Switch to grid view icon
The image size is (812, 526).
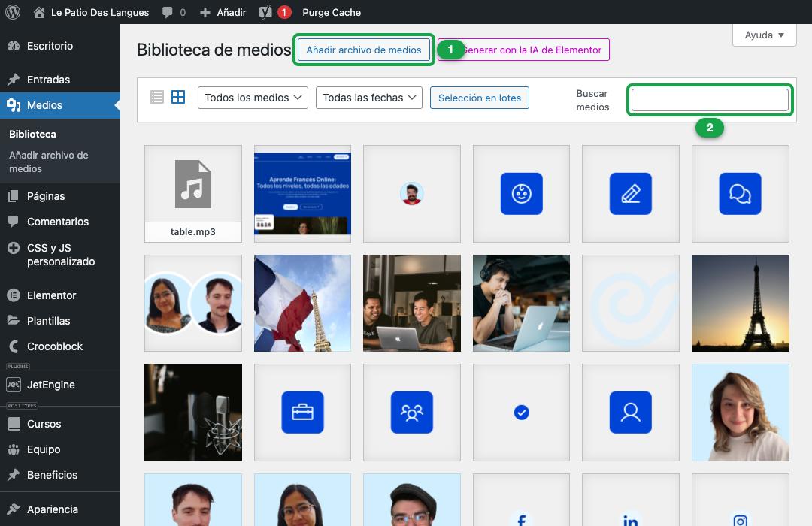coord(178,97)
